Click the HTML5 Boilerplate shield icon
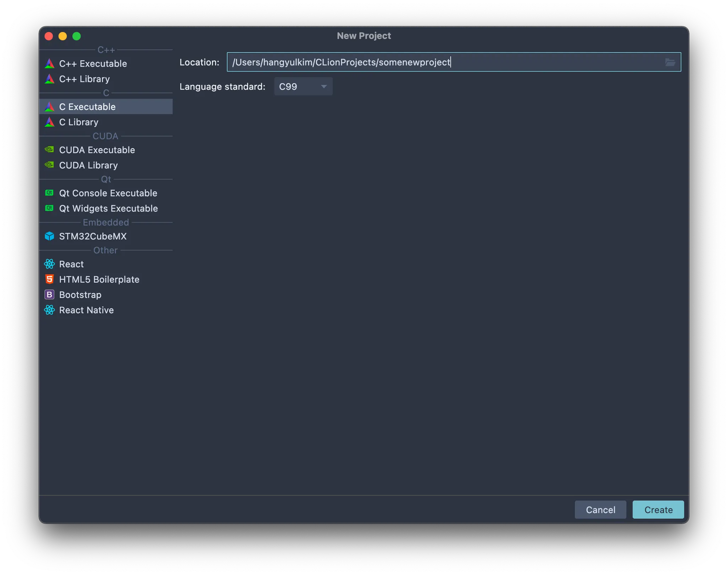The height and width of the screenshot is (575, 728). pos(49,279)
